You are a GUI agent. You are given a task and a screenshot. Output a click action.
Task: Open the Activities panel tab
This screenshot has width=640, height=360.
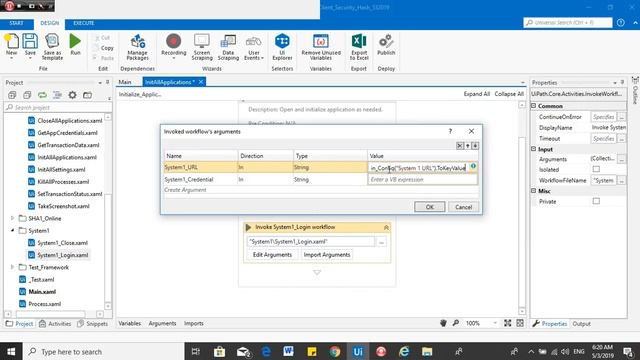tap(55, 324)
